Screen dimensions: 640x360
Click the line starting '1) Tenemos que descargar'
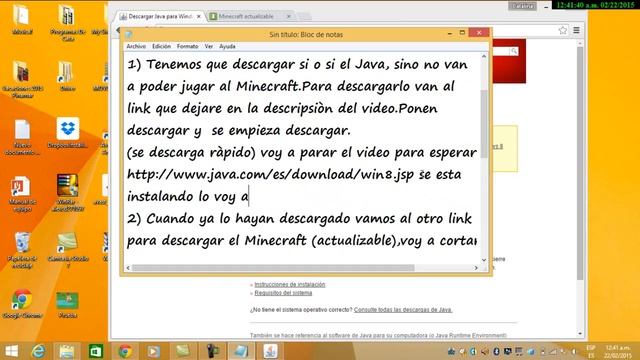pyautogui.click(x=297, y=64)
